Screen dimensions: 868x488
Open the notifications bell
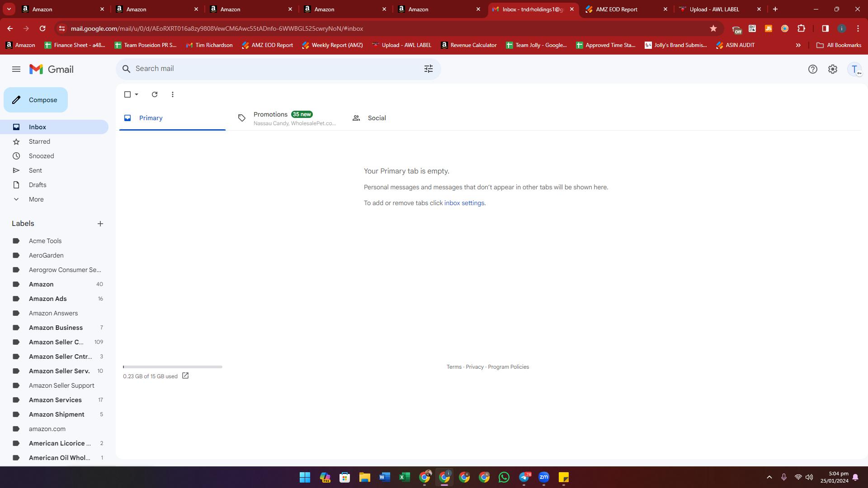pos(855,477)
